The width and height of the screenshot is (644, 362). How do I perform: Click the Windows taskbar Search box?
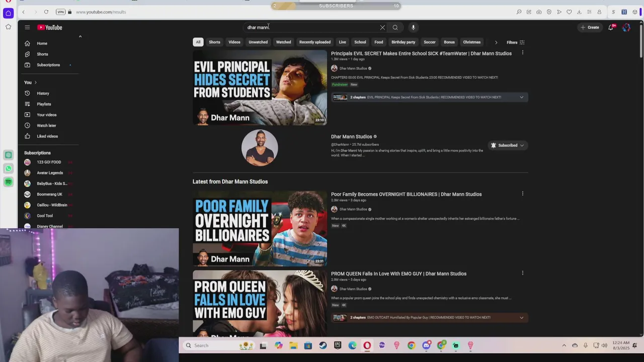click(219, 345)
